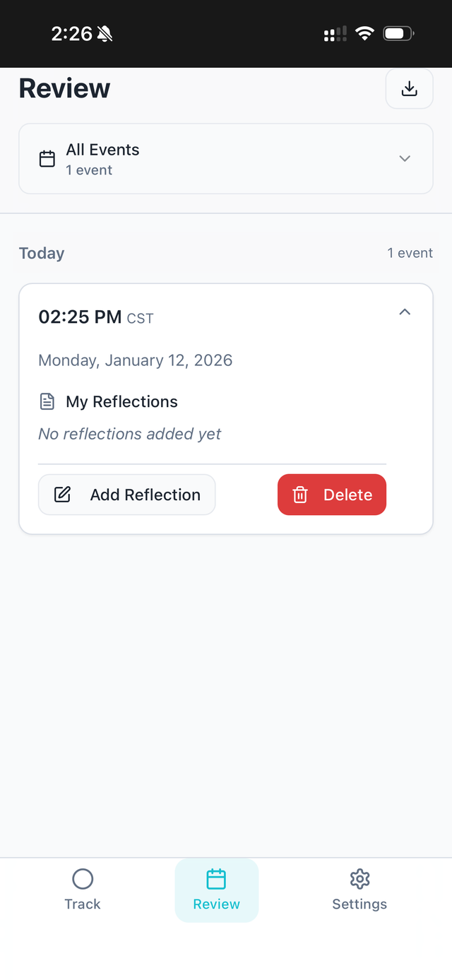Image resolution: width=452 pixels, height=980 pixels.
Task: Expand the All Events filter chevron
Action: (405, 159)
